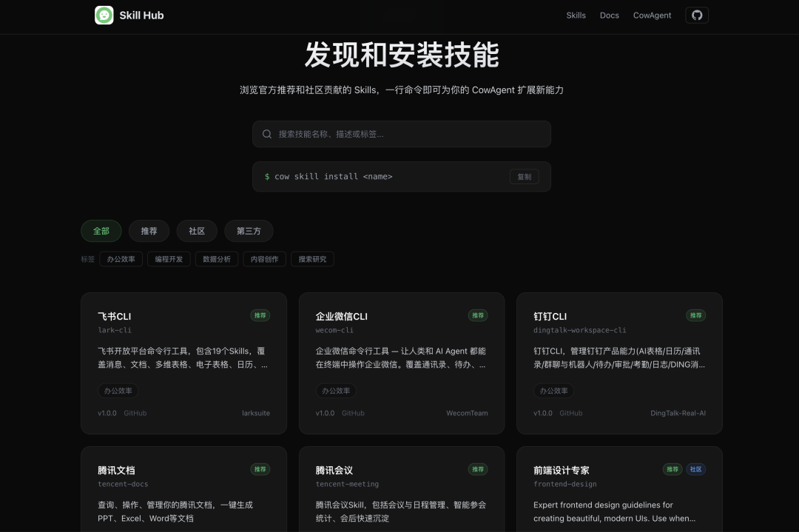Click the 推荐 badge on 企业微信CLI card
This screenshot has height=532, width=799.
coord(478,315)
